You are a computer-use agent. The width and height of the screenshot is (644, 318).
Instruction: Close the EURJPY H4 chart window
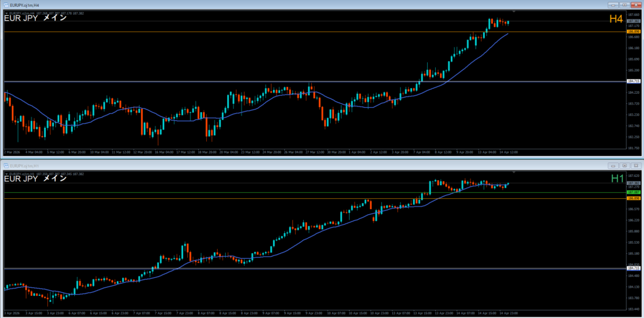coord(635,4)
